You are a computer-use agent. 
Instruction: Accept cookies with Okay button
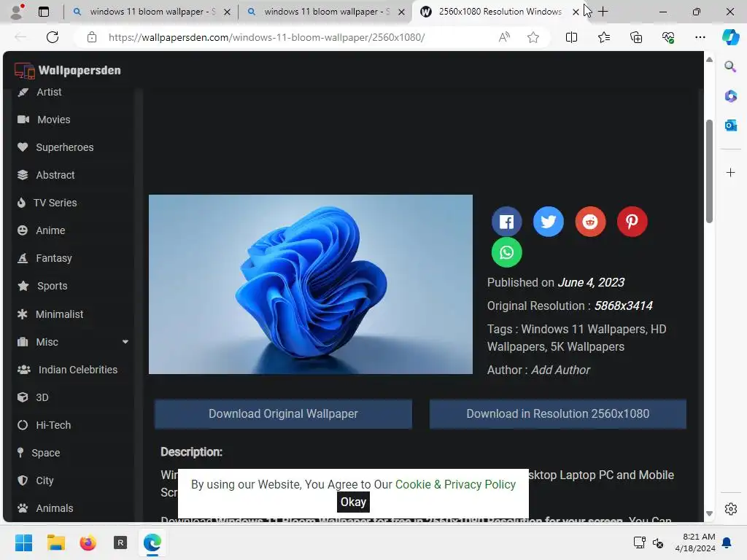(x=353, y=502)
